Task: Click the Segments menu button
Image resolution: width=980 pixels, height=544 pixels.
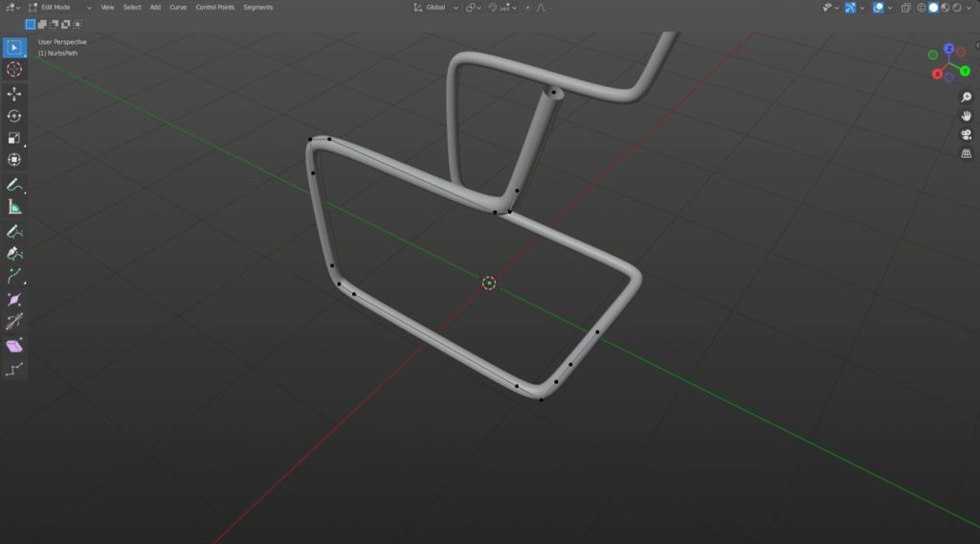Action: (257, 8)
